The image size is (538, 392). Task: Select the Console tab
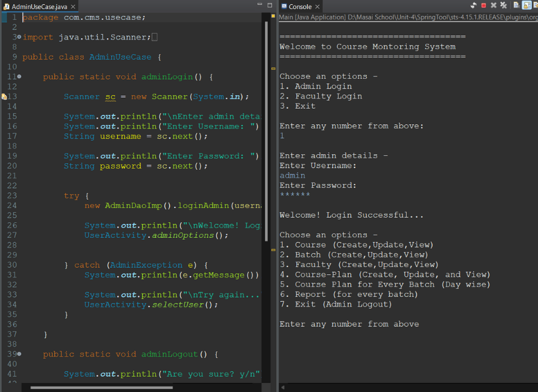click(300, 7)
